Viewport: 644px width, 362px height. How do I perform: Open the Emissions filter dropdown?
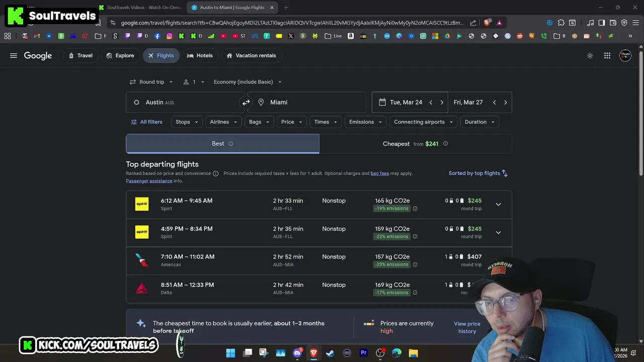tap(366, 122)
